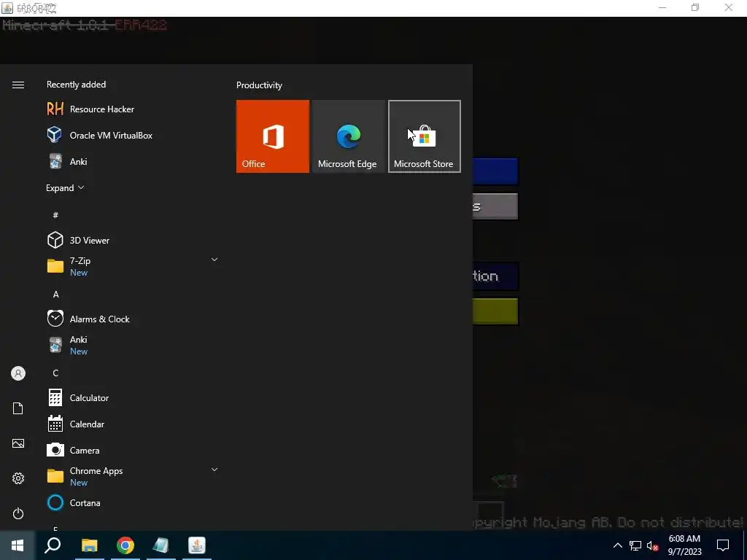Open taskbar Search
Viewport: 747px width, 560px height.
pos(53,545)
